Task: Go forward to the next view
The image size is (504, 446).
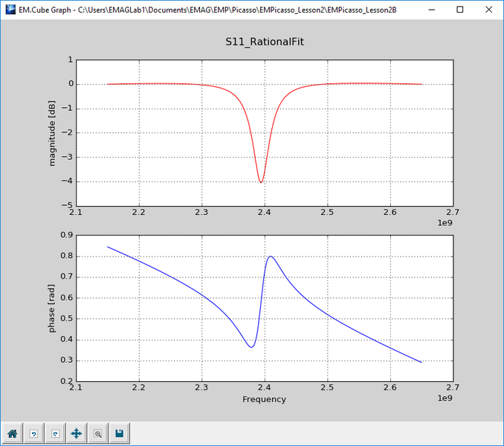Action: click(55, 433)
